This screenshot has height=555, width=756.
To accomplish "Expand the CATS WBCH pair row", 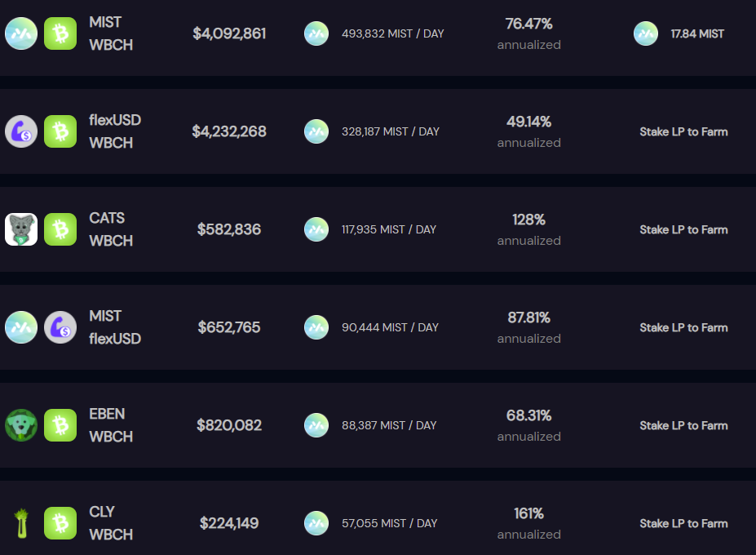I will point(378,229).
